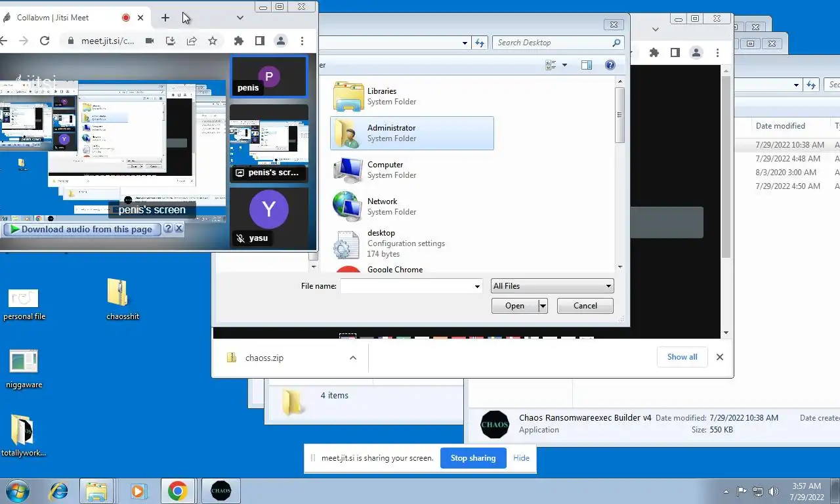Switch to Chrome in the taskbar
The width and height of the screenshot is (840, 504).
(178, 491)
